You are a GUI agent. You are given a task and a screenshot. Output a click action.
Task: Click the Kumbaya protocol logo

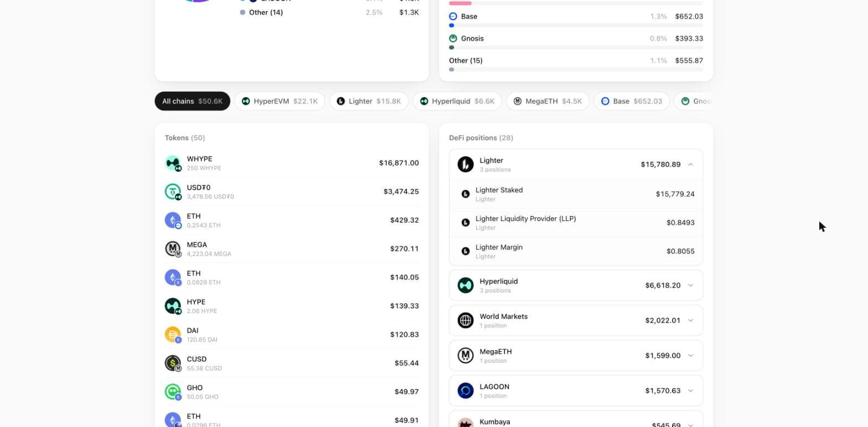pos(466,423)
